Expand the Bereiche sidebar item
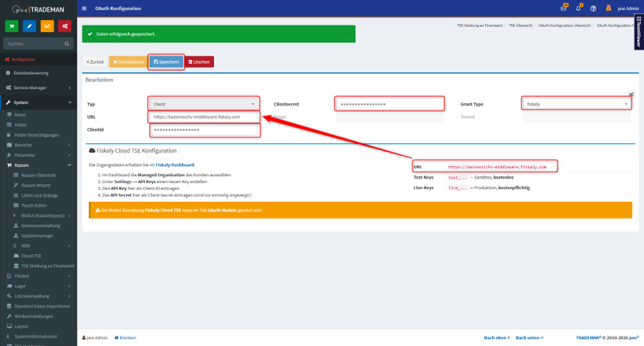This screenshot has width=644, height=346. 38,145
